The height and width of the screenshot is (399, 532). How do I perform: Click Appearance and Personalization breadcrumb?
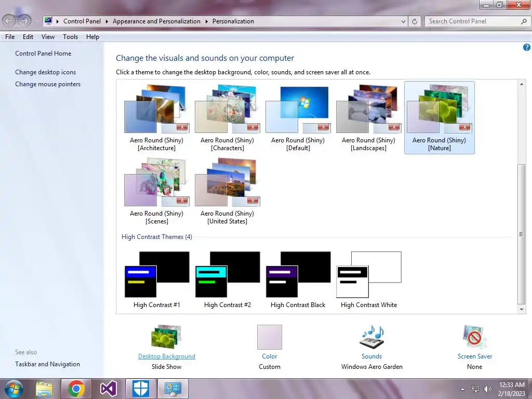(x=156, y=21)
